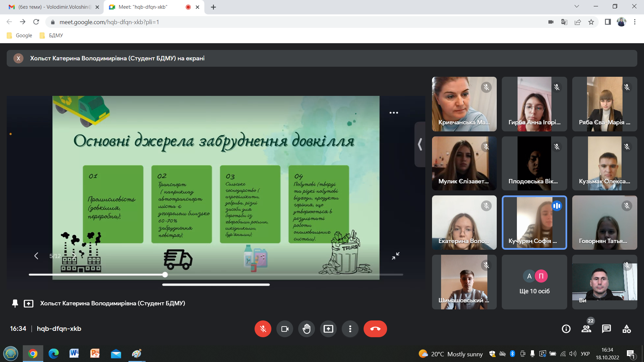The width and height of the screenshot is (644, 362).
Task: Open БДМУ bookmarks folder
Action: click(51, 36)
